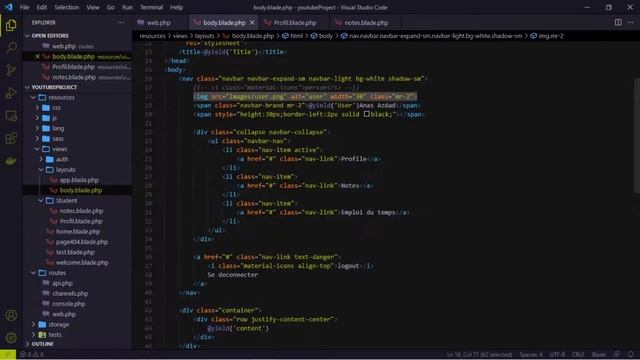Open the Source Control view
Screen dimensions: 640x360
coord(11,70)
